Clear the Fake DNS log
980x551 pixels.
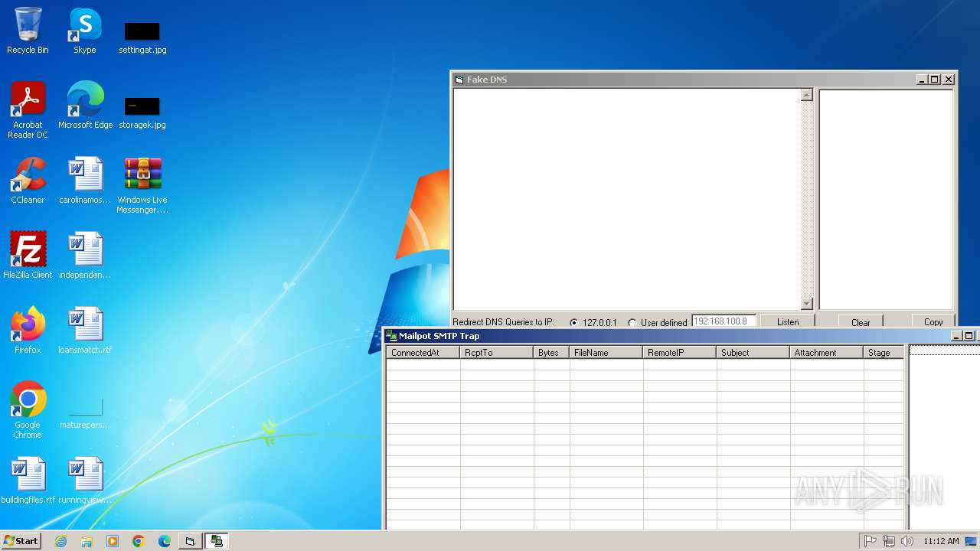pyautogui.click(x=861, y=321)
